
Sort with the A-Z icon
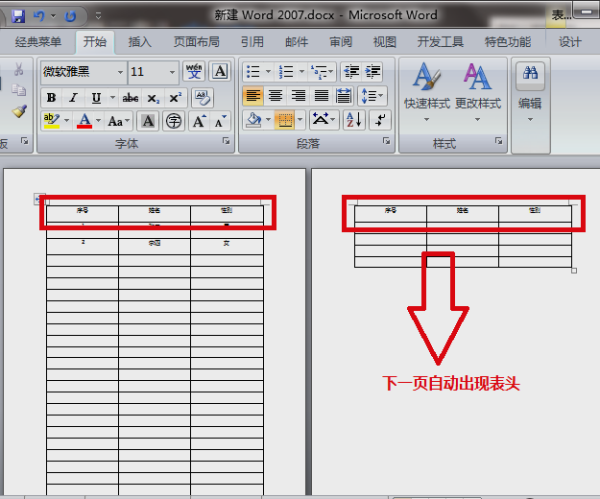(x=354, y=120)
